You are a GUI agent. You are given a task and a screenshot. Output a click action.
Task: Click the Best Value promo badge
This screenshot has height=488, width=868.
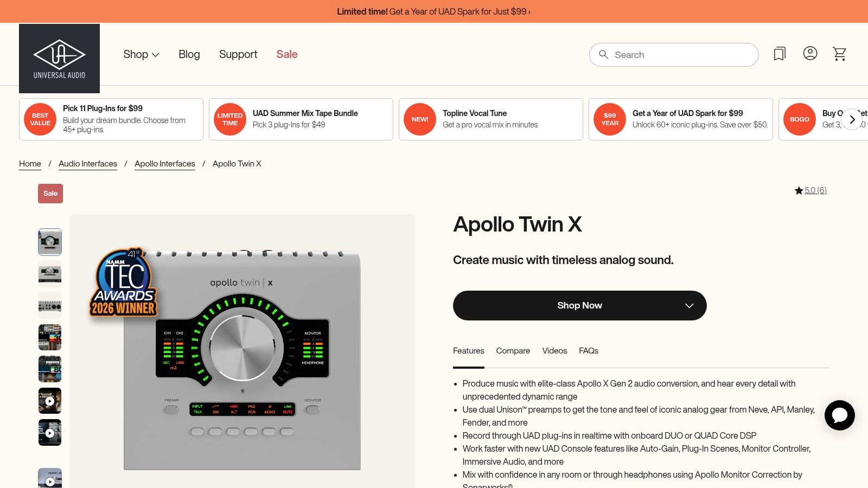[x=40, y=119]
